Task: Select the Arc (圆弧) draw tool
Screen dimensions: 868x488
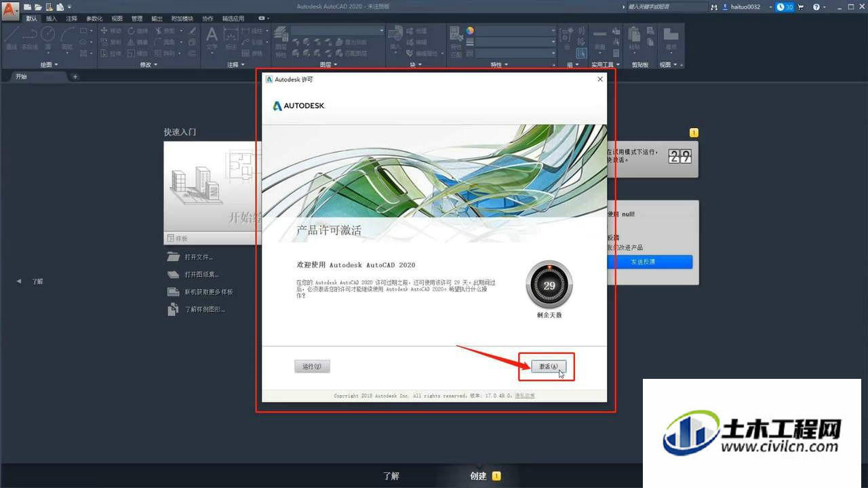Action: tap(67, 39)
